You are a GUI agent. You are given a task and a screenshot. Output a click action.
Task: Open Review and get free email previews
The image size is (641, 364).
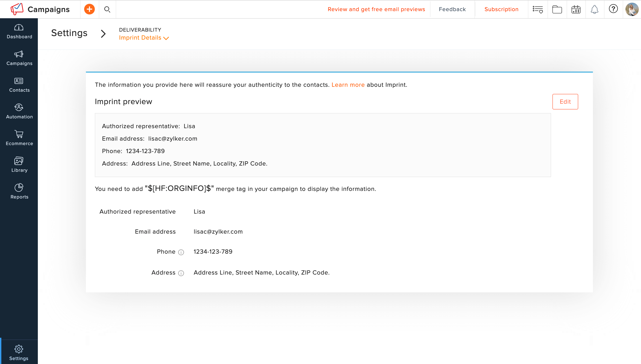tap(376, 9)
